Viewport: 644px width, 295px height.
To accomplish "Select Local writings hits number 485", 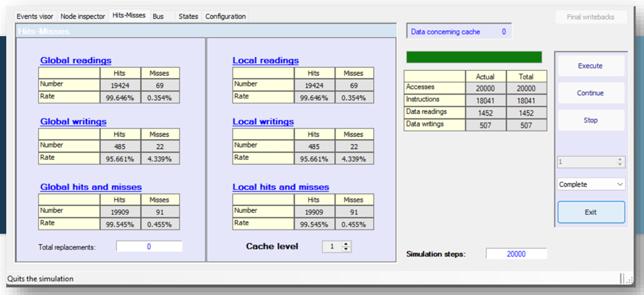I will coord(314,147).
